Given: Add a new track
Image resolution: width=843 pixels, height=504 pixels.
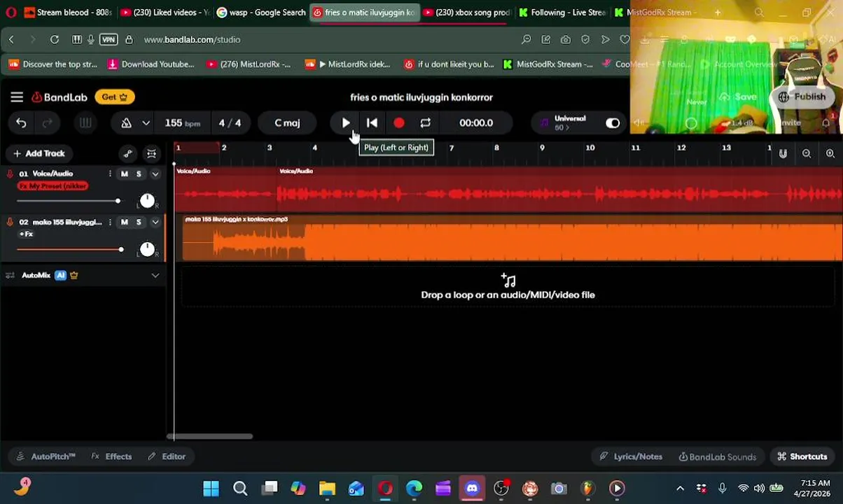Looking at the screenshot, I should (39, 153).
